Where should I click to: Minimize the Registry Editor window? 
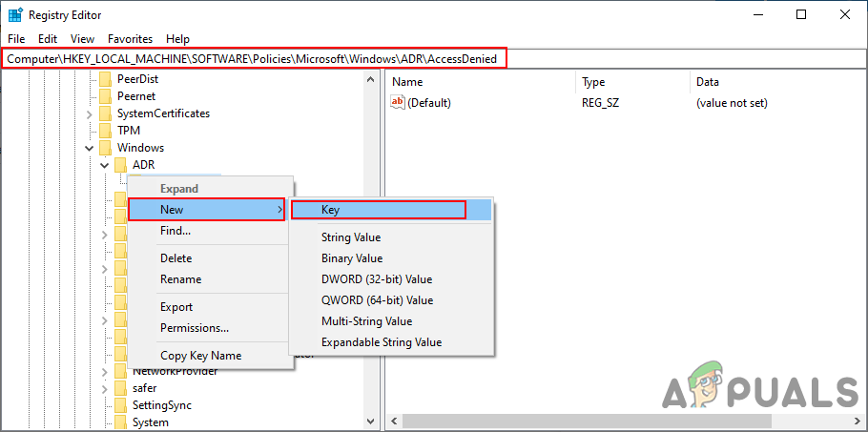click(x=758, y=15)
